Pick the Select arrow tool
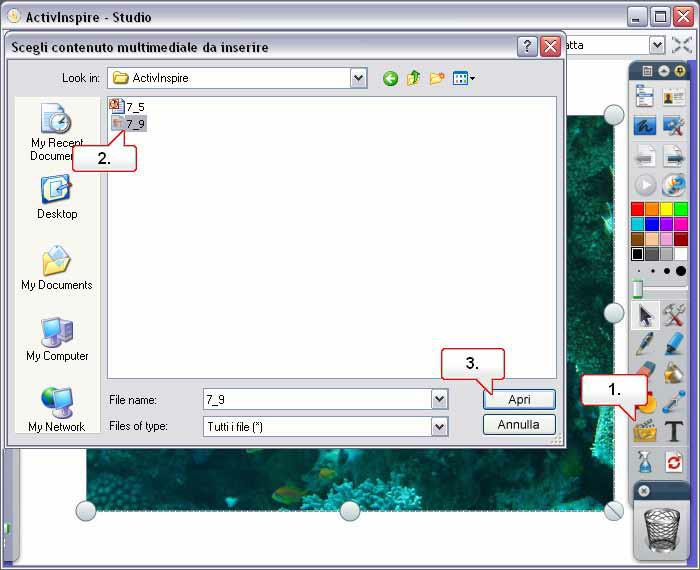 point(645,316)
